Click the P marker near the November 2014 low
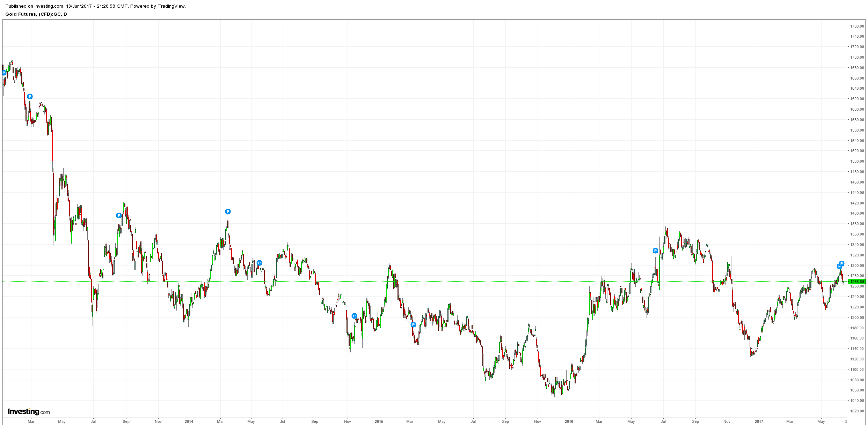The image size is (868, 426). tap(354, 316)
